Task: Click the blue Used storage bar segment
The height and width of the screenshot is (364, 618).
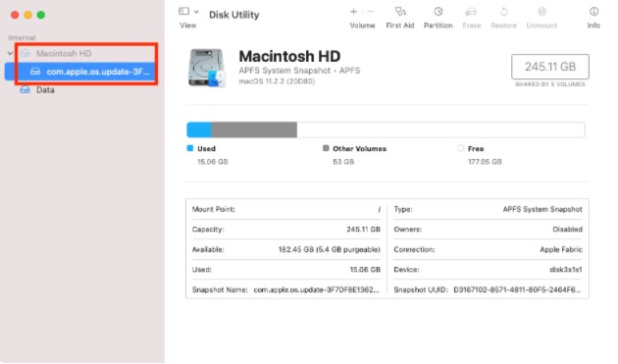Action: pos(199,130)
